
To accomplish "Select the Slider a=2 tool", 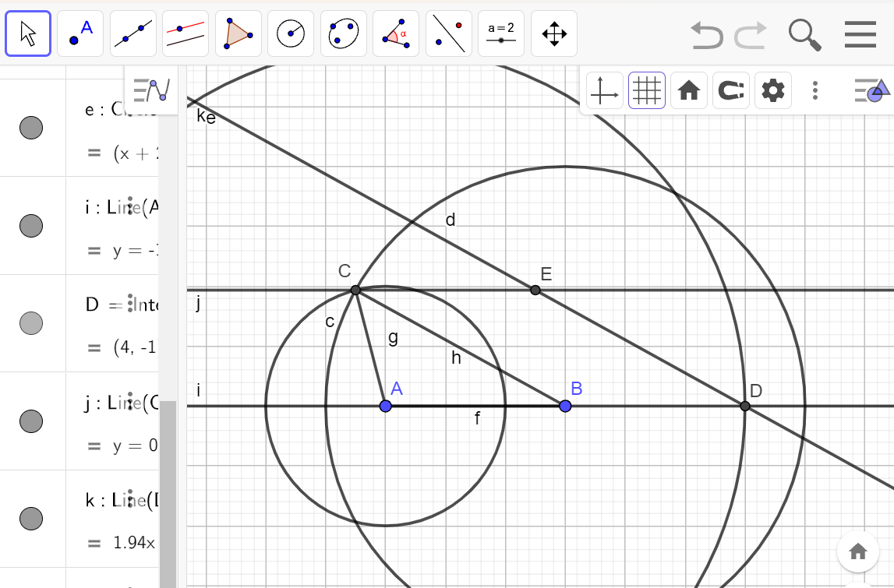I will (501, 33).
